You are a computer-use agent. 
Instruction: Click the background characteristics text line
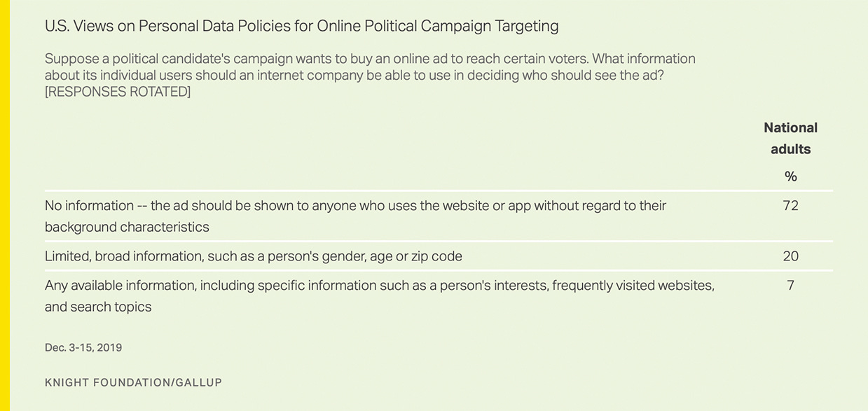coord(127,228)
